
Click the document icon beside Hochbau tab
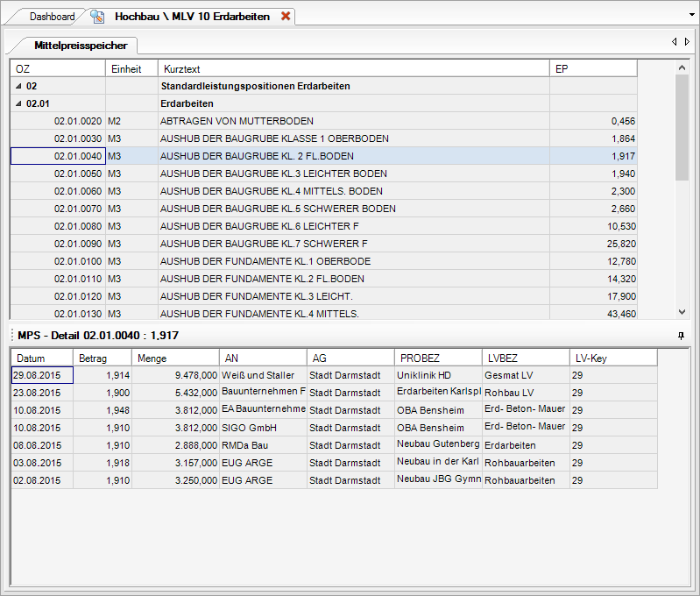[x=97, y=17]
